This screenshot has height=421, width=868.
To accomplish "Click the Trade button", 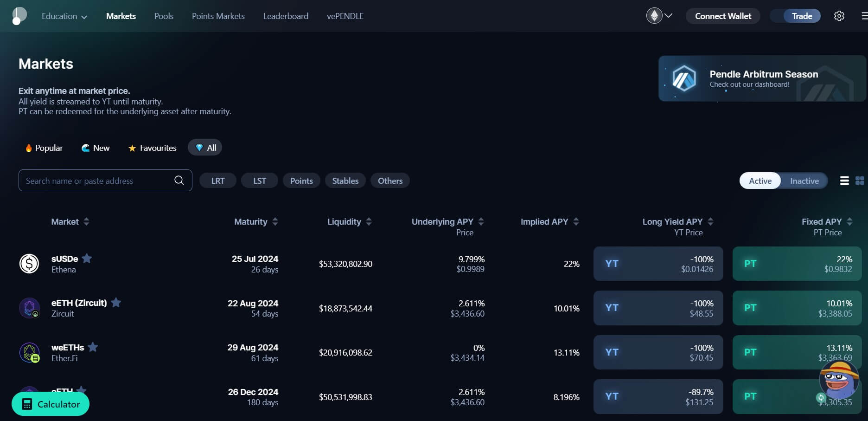I will pyautogui.click(x=802, y=16).
